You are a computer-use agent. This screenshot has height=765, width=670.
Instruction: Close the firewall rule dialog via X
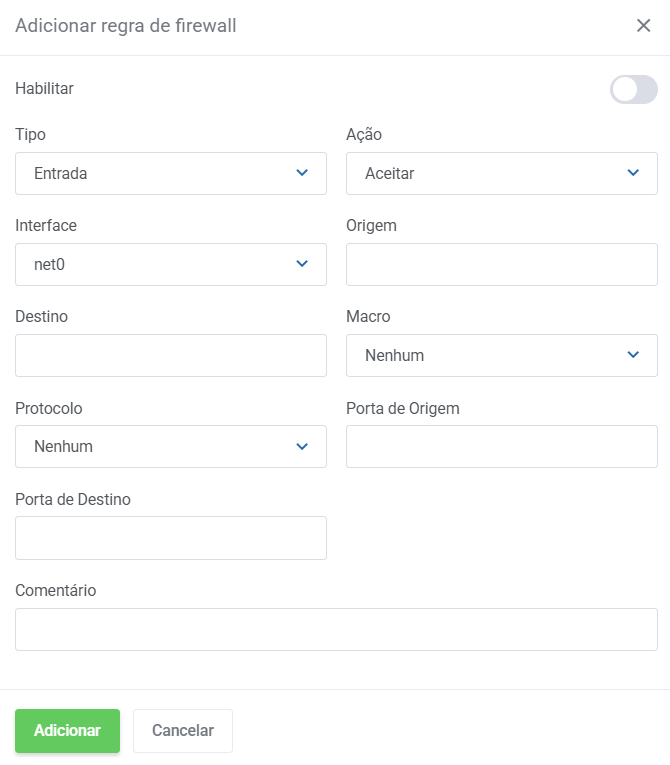[x=643, y=26]
